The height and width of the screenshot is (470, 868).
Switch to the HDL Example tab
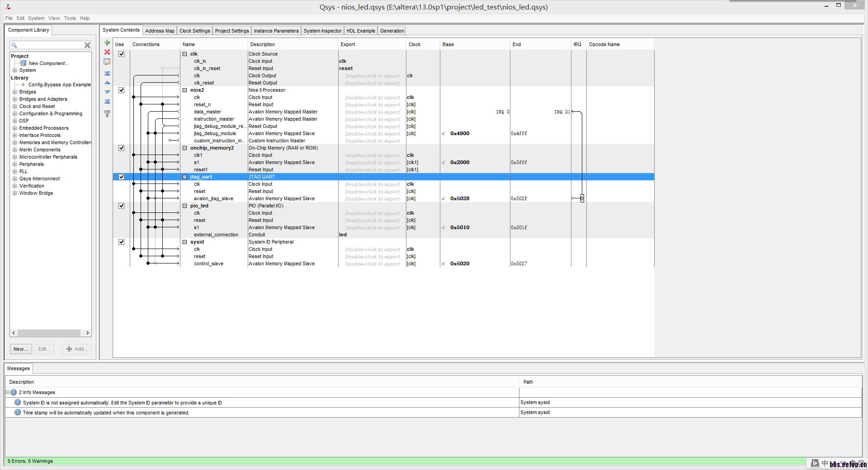click(x=361, y=31)
